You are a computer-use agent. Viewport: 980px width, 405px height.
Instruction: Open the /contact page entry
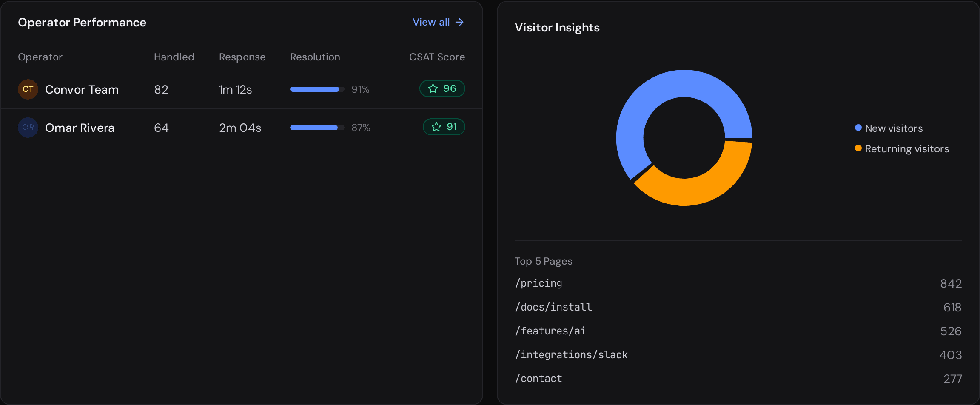click(538, 379)
